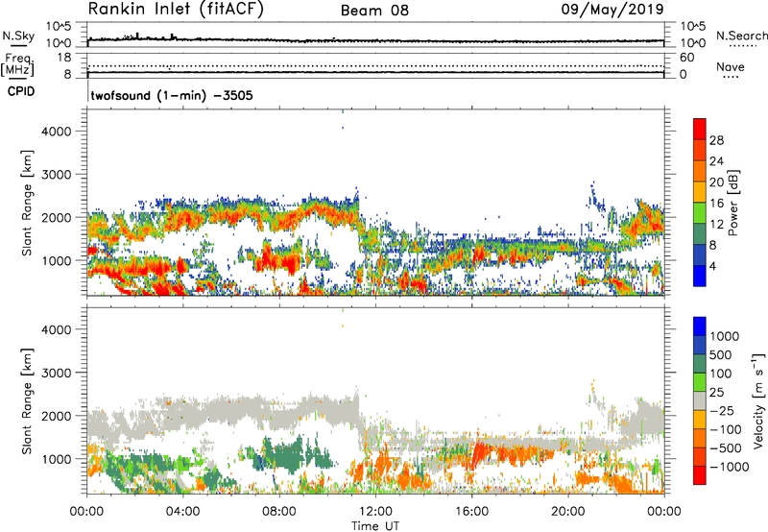Image resolution: width=768 pixels, height=532 pixels.
Task: Click the 'Power [dB]' colorbar label
Action: (732, 203)
